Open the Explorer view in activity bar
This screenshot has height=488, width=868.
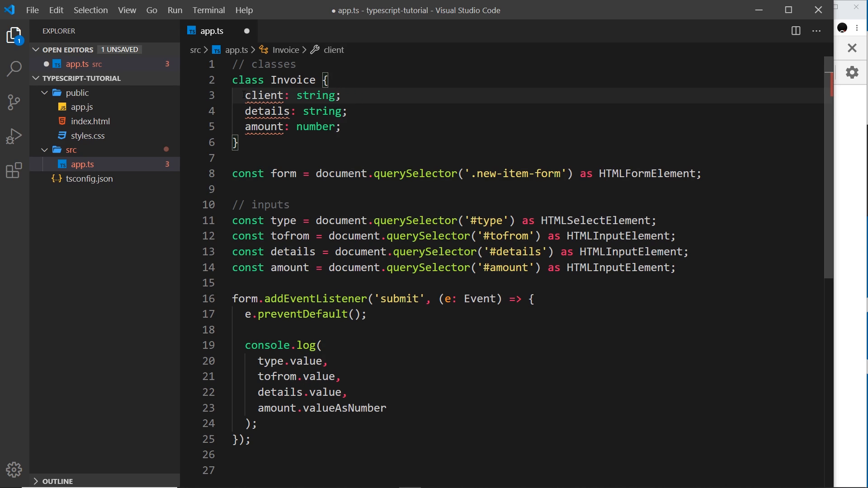click(14, 35)
